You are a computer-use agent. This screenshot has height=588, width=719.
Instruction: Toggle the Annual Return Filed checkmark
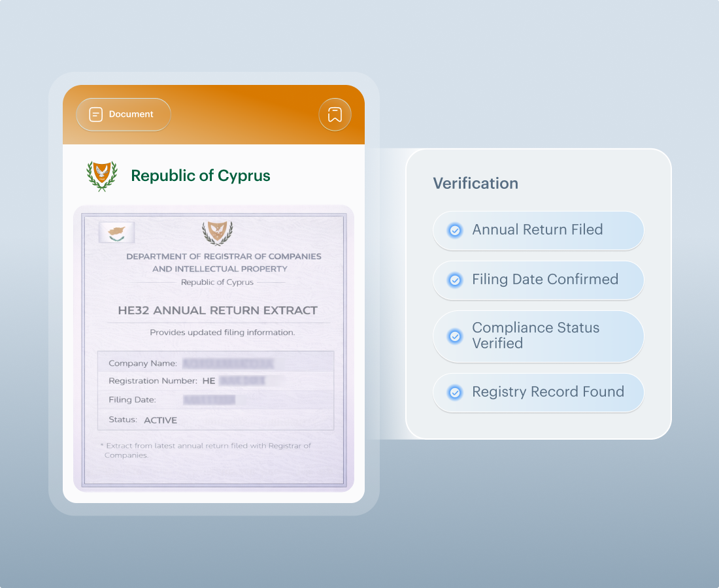(x=454, y=230)
